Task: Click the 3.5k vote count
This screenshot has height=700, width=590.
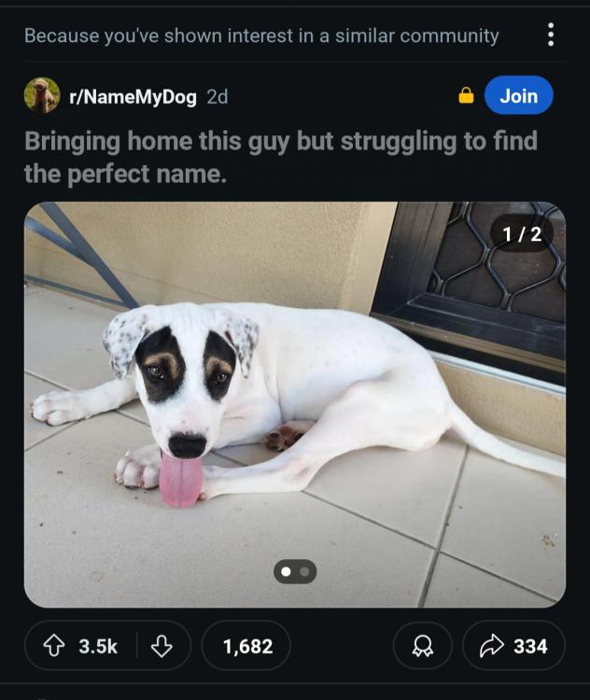Action: [x=98, y=646]
